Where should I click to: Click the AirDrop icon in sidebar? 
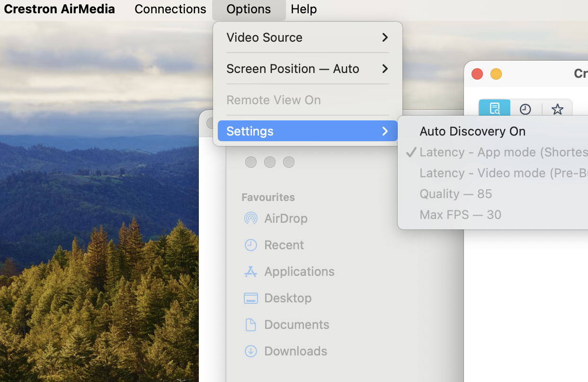pyautogui.click(x=250, y=218)
